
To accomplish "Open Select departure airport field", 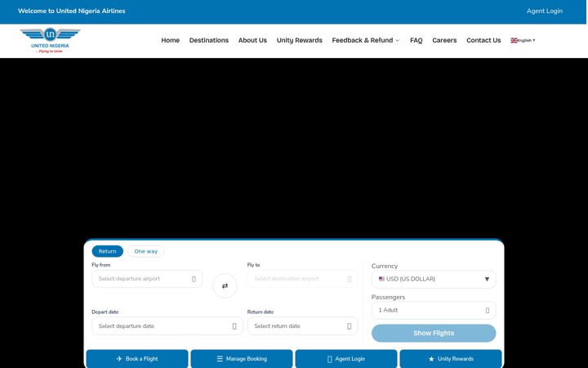I will pos(147,279).
